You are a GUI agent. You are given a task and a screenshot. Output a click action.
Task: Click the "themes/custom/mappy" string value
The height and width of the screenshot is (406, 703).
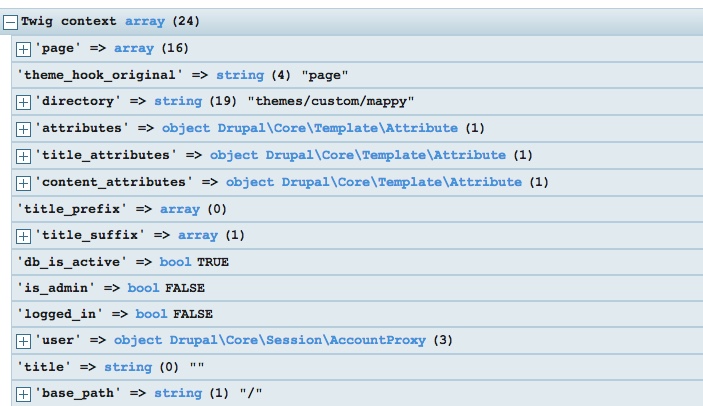tap(330, 101)
